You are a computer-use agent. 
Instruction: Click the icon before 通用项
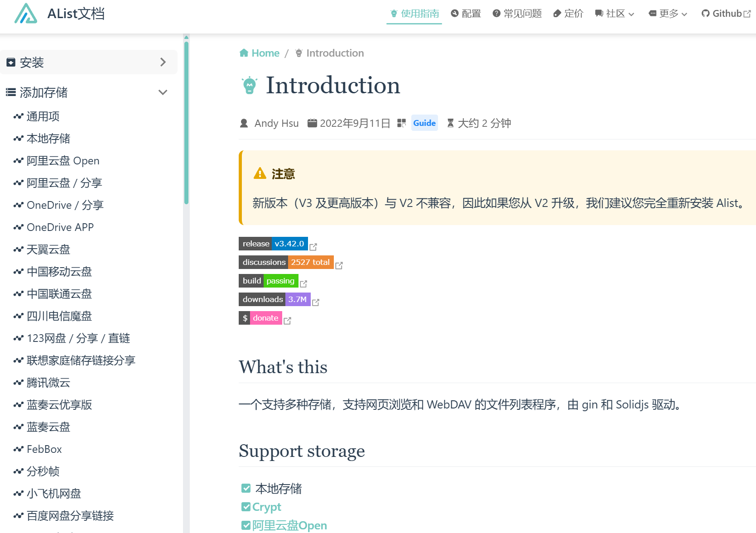pyautogui.click(x=19, y=116)
